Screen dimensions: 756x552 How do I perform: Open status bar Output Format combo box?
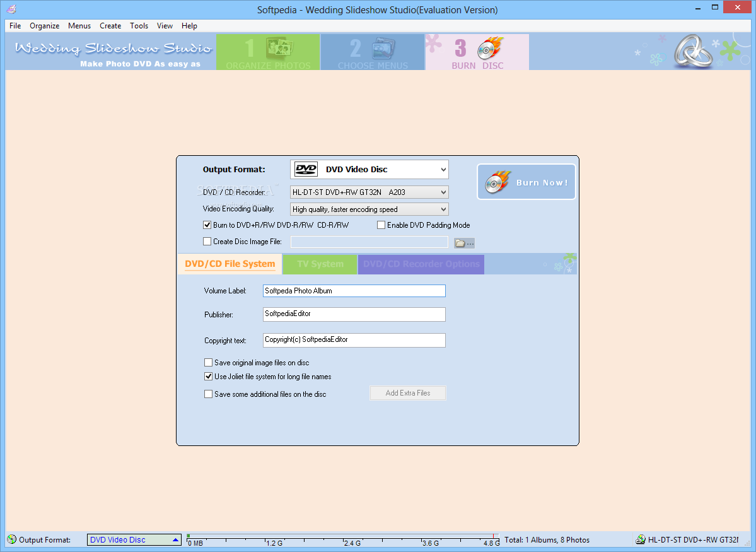tap(134, 539)
